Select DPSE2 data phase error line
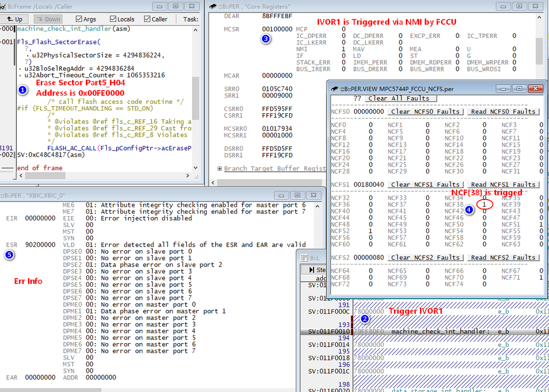 coord(142,264)
